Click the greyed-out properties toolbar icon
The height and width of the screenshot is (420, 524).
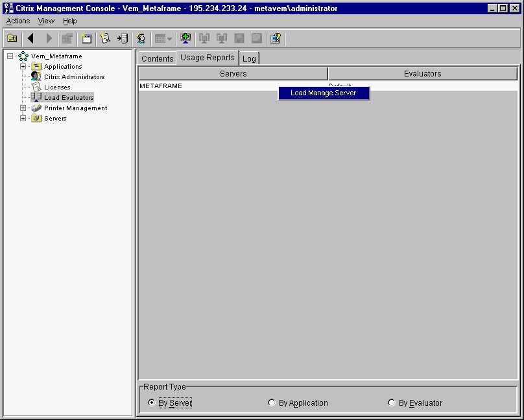tap(67, 38)
